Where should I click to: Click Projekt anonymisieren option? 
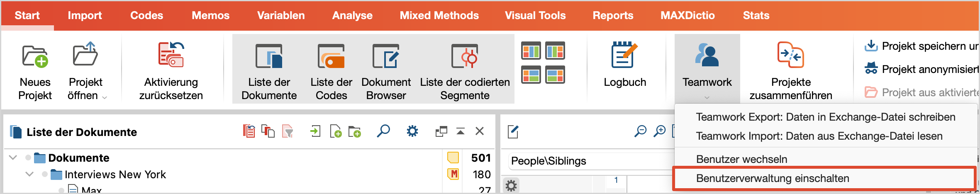click(x=921, y=69)
